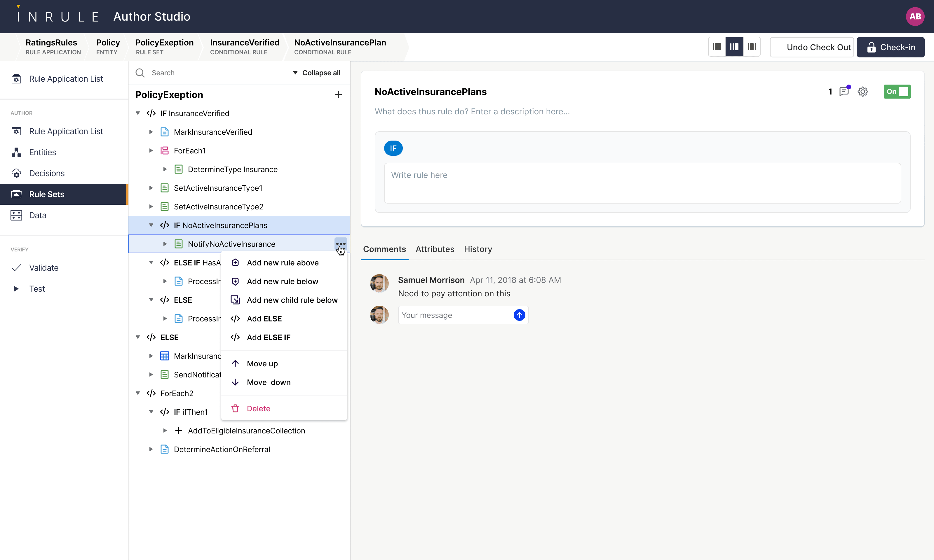Click the search magnifier icon
Viewport: 934px width, 560px height.
(x=140, y=73)
